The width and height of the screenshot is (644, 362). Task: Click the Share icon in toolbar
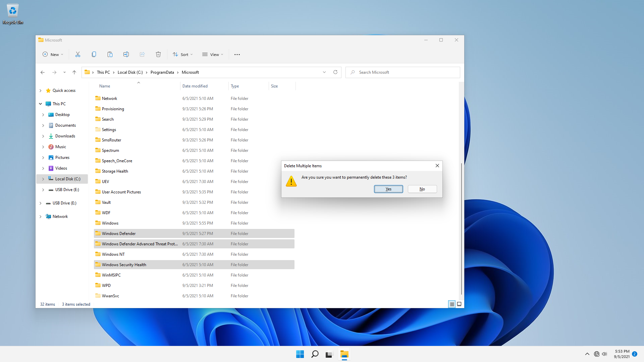(142, 54)
